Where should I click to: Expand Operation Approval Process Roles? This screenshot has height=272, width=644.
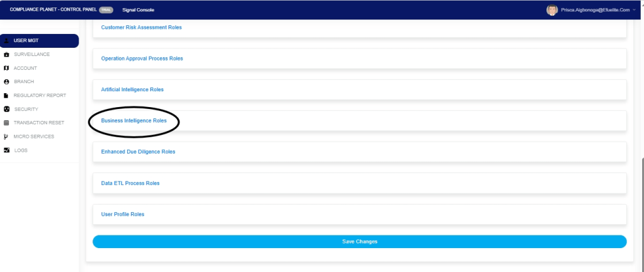coord(142,59)
